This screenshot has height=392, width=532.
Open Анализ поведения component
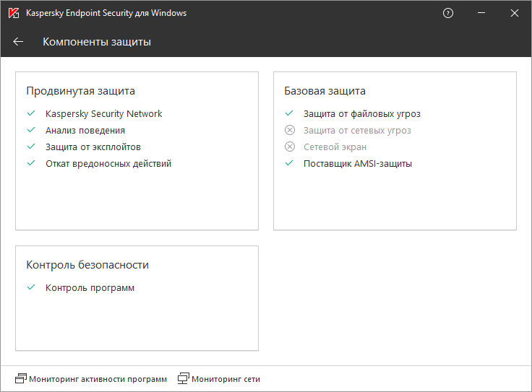coord(85,131)
